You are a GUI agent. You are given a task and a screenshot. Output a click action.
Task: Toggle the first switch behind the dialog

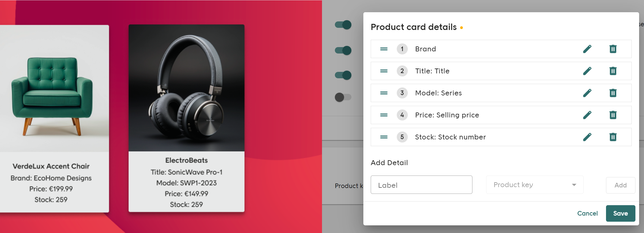[x=343, y=25]
